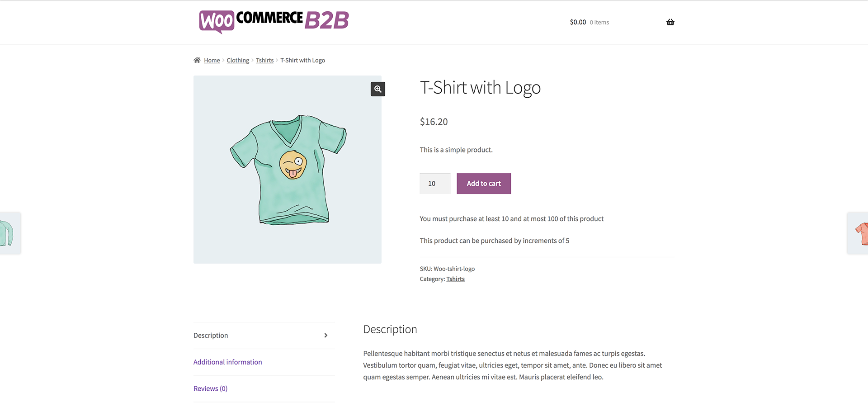Viewport: 868px width, 407px height.
Task: Open the Reviews (0) tab
Action: click(x=211, y=389)
